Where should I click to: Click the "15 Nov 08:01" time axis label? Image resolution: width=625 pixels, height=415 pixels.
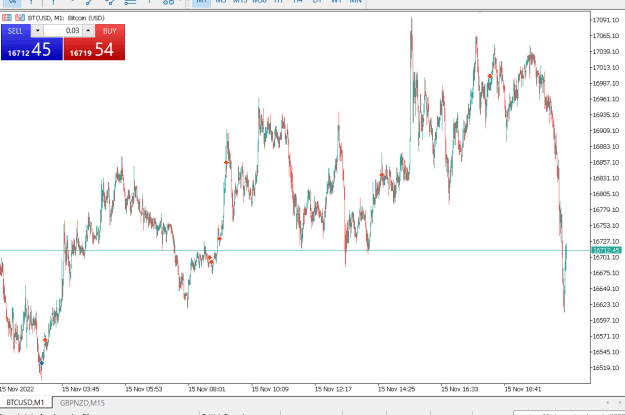(x=207, y=389)
